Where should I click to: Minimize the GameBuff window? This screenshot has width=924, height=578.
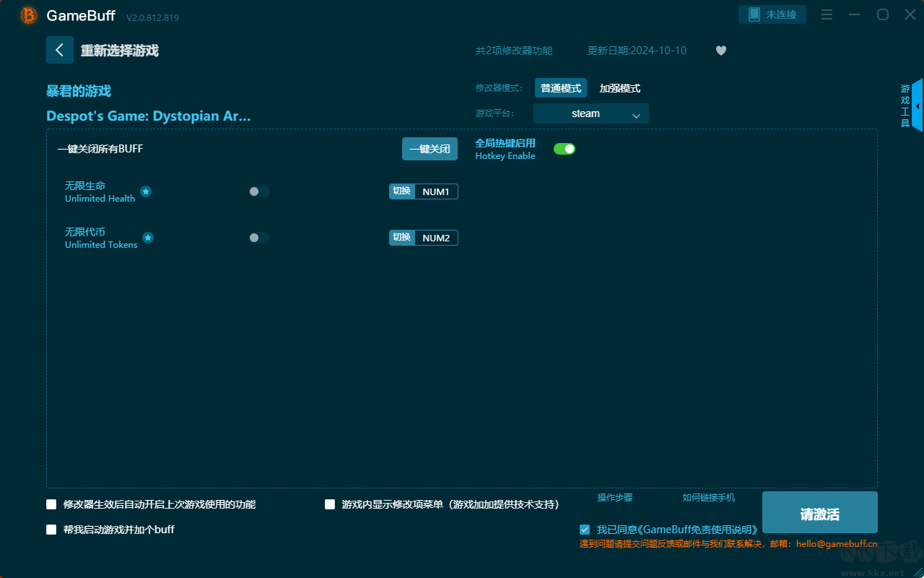point(855,14)
